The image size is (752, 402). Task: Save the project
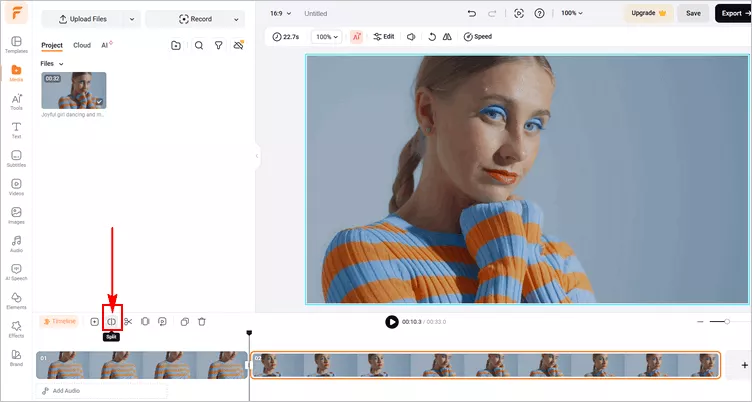pos(693,13)
